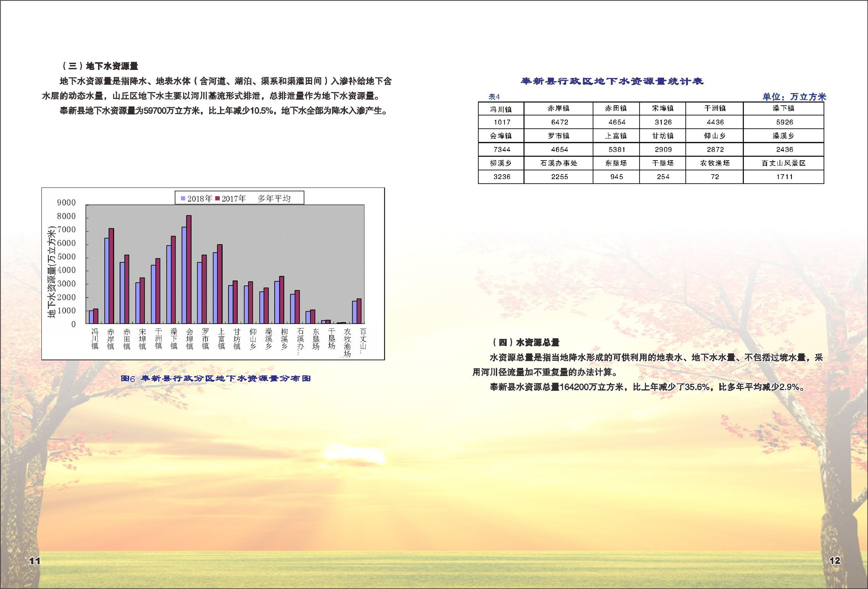Click the 2018年 blue legend swatch
The height and width of the screenshot is (589, 868).
(x=183, y=198)
